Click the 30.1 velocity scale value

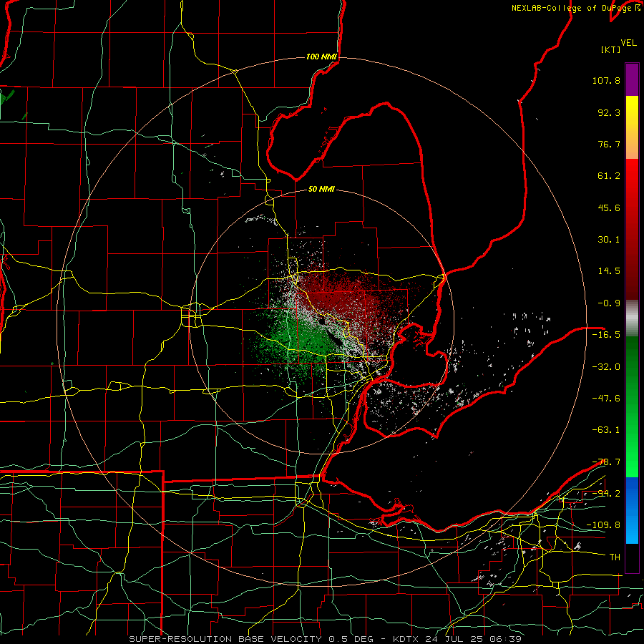click(609, 240)
